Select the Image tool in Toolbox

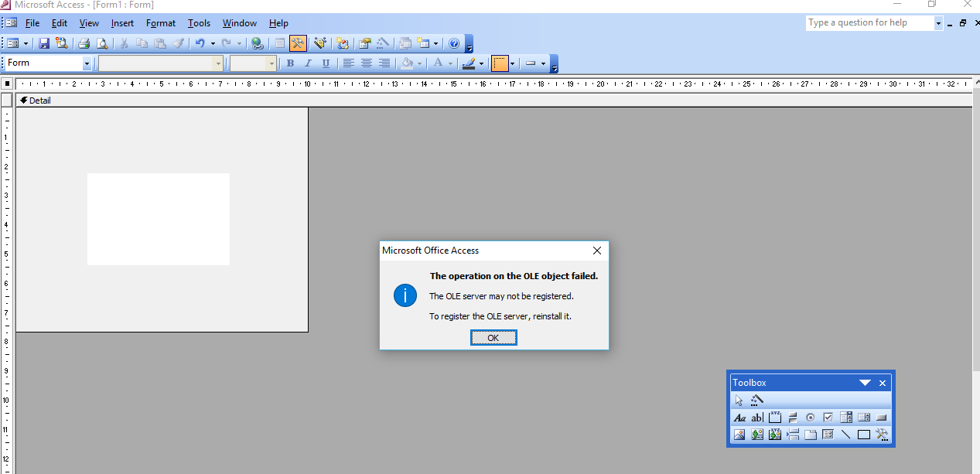click(739, 435)
